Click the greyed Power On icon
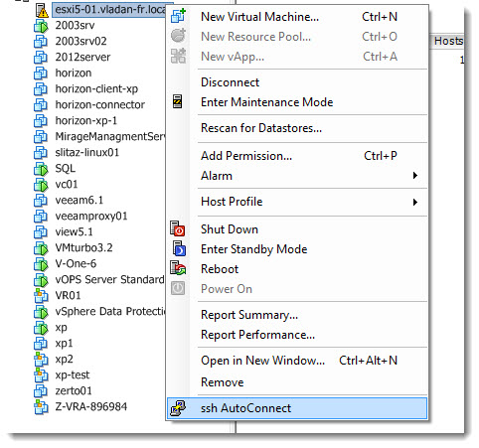 coord(178,288)
